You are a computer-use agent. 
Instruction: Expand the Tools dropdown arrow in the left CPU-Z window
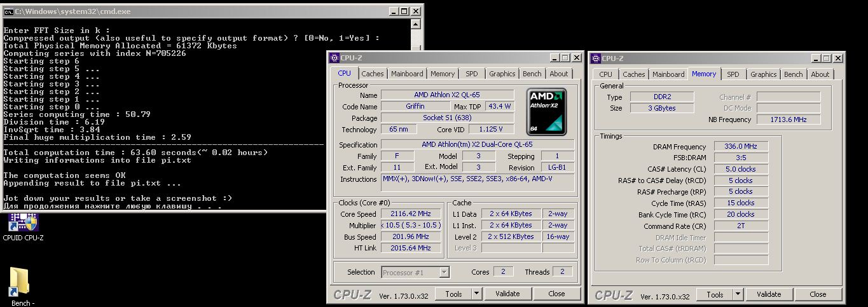pos(477,294)
